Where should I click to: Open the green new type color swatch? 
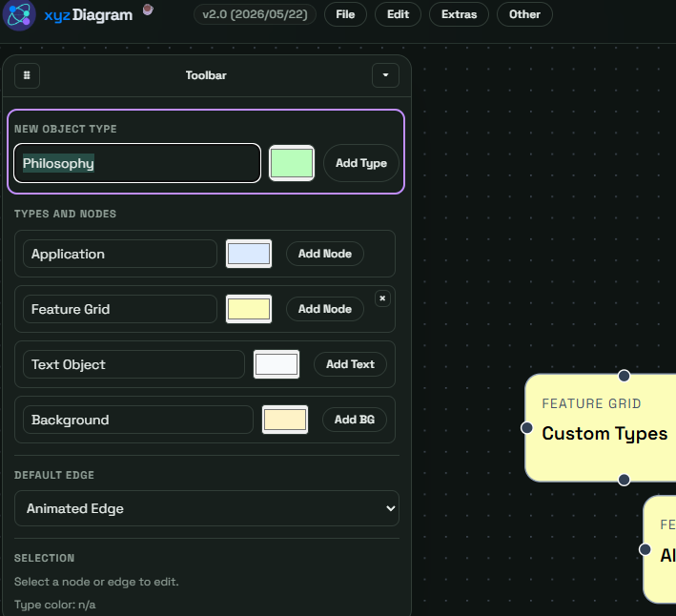tap(292, 163)
